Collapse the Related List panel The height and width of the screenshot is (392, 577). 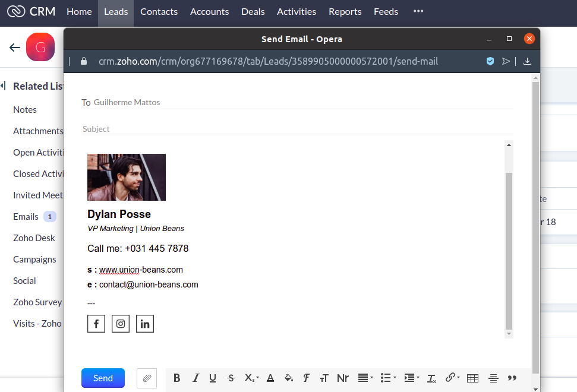3,86
